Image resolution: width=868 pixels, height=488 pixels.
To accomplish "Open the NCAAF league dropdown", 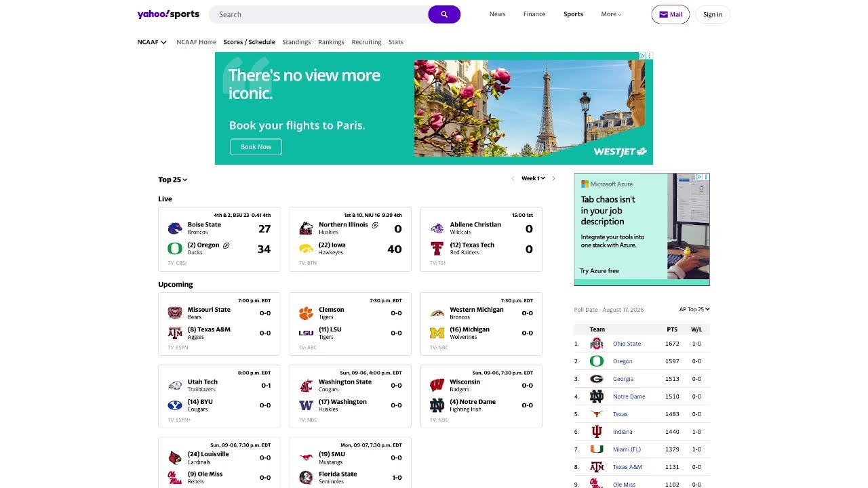I will click(x=152, y=42).
